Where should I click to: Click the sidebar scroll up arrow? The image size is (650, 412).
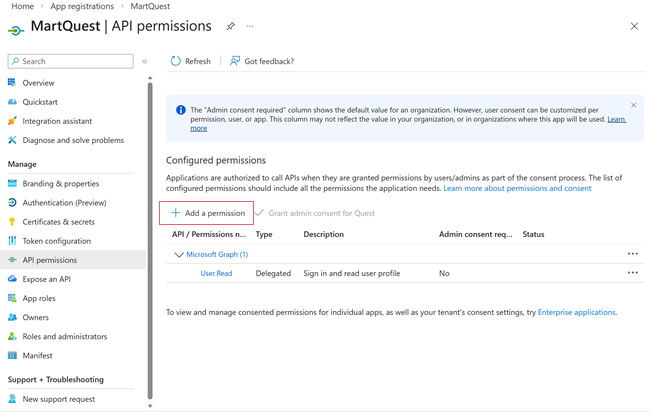click(150, 78)
